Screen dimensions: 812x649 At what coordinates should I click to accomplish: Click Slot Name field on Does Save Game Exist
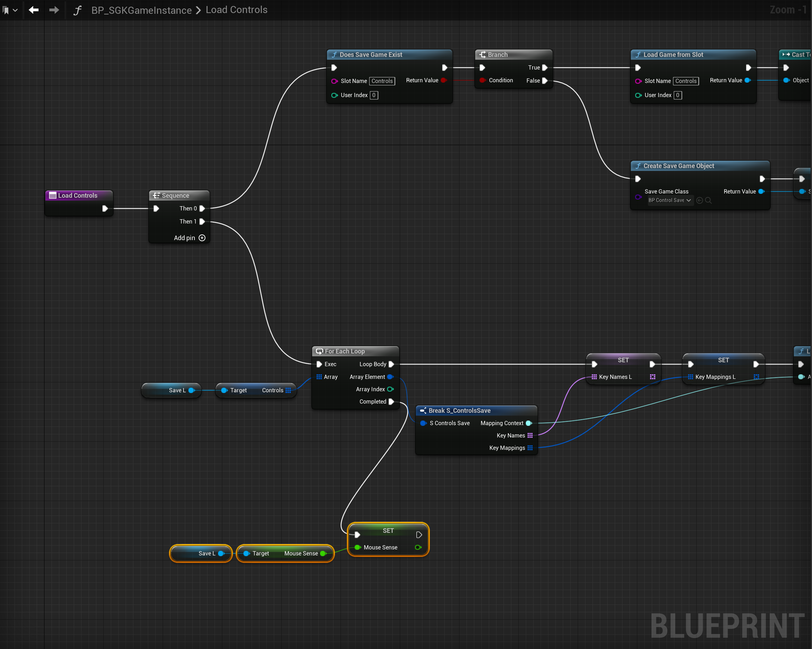point(382,81)
